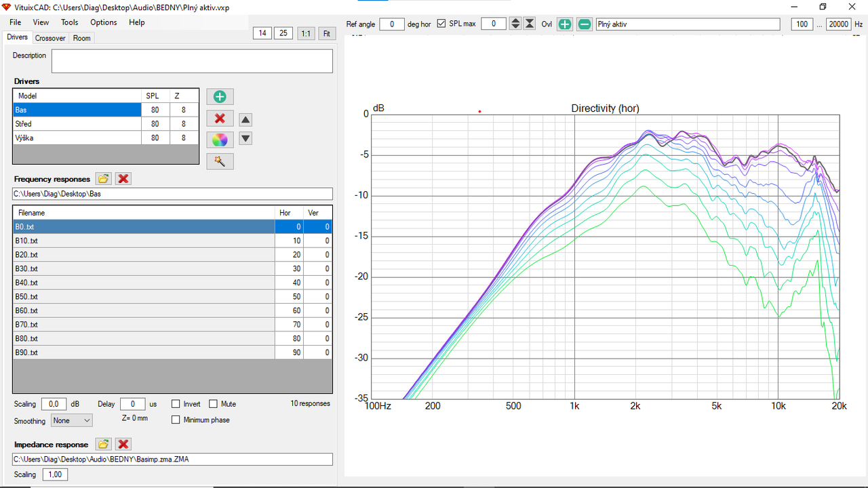Open frequency response files with folder icon

[x=103, y=179]
